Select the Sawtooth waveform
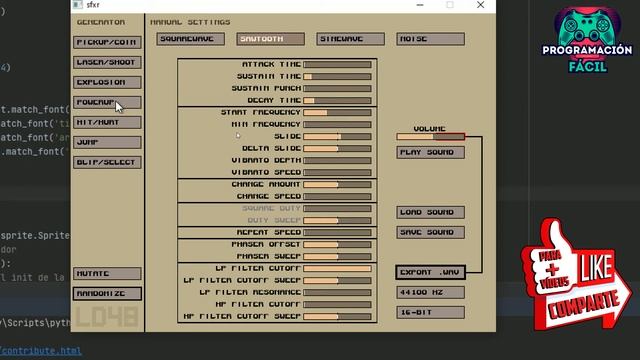 pyautogui.click(x=271, y=39)
